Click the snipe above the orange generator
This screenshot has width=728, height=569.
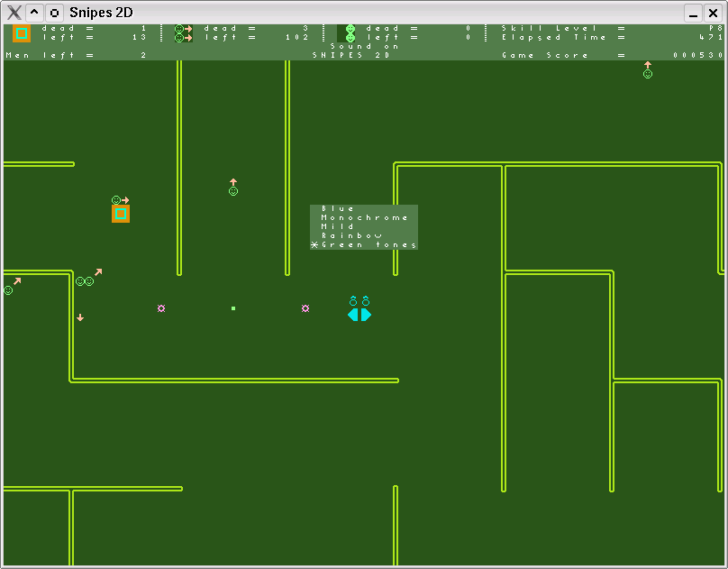pos(120,200)
